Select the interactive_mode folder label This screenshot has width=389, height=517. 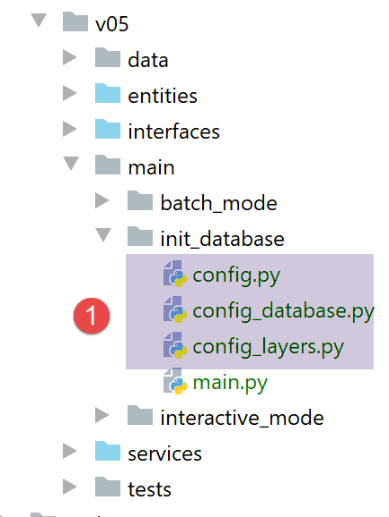[x=242, y=418]
